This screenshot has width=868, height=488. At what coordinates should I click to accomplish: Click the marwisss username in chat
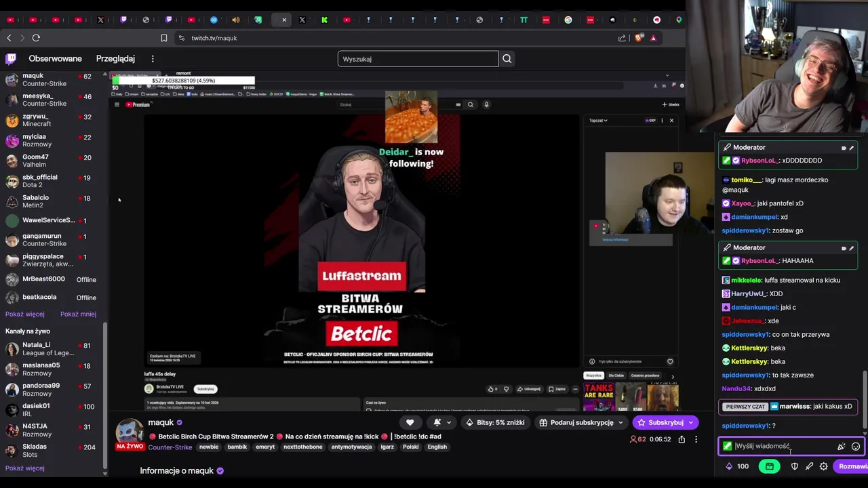(x=795, y=407)
